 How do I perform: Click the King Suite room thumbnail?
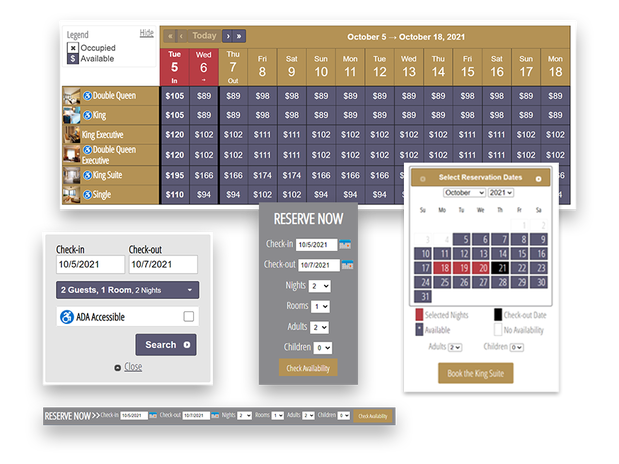[x=71, y=174]
